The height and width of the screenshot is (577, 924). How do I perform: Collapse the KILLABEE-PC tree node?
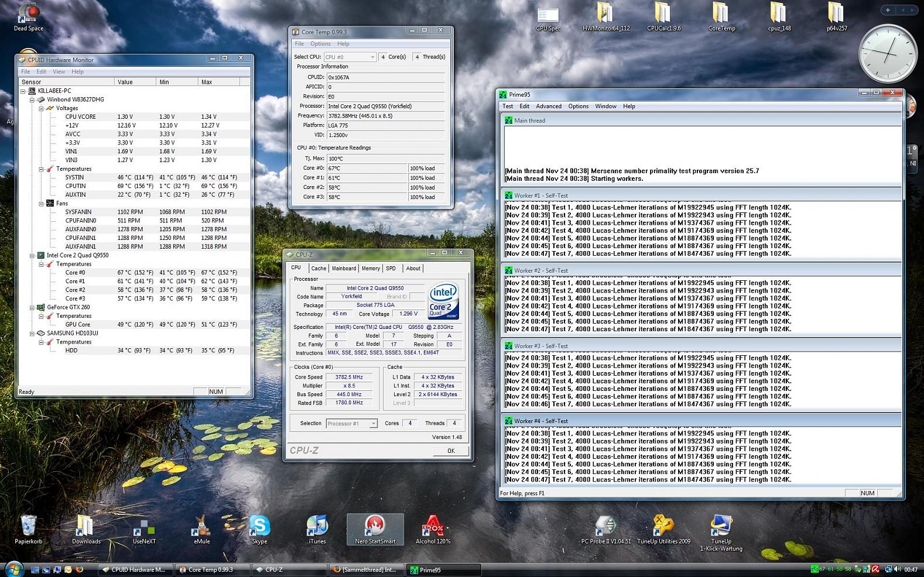tap(23, 91)
